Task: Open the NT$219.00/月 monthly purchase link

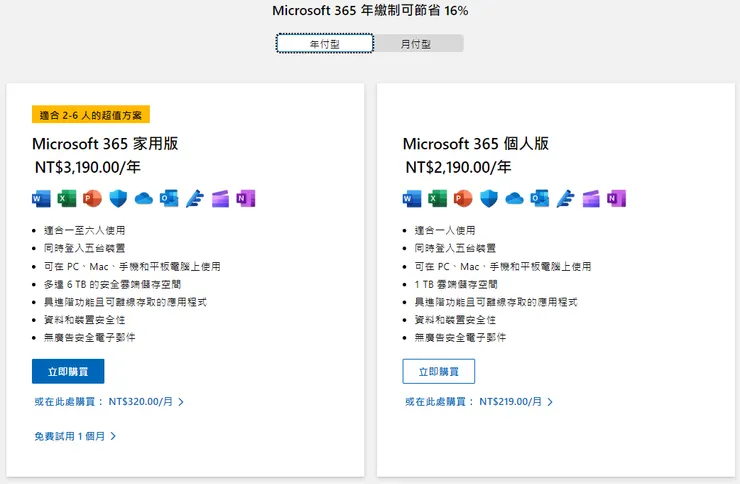Action: pos(479,401)
